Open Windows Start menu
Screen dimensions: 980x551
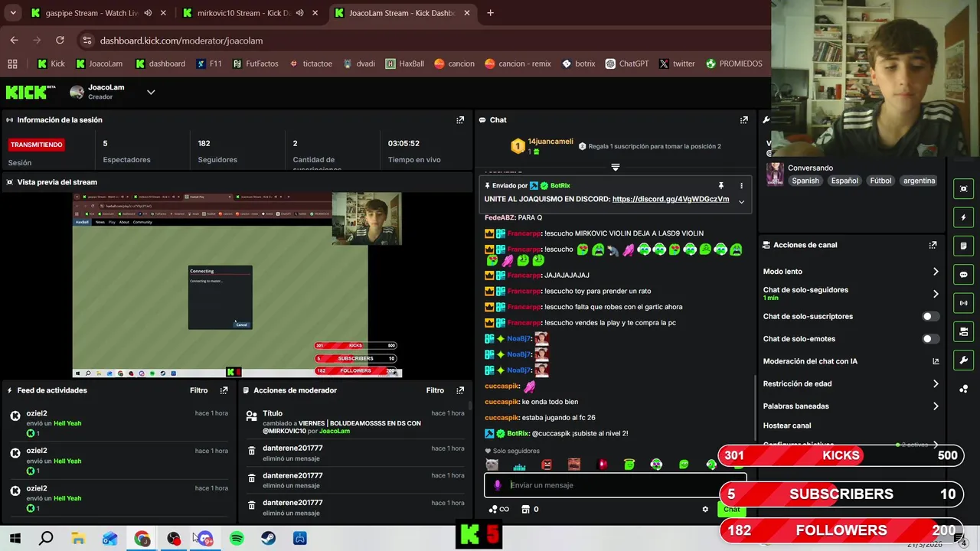click(15, 539)
